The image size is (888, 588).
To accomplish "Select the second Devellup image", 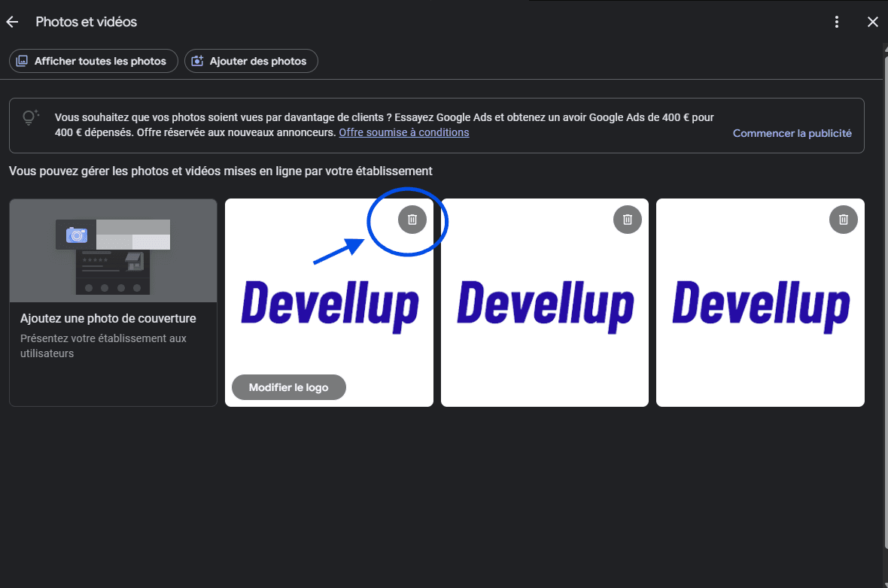I will (x=544, y=302).
